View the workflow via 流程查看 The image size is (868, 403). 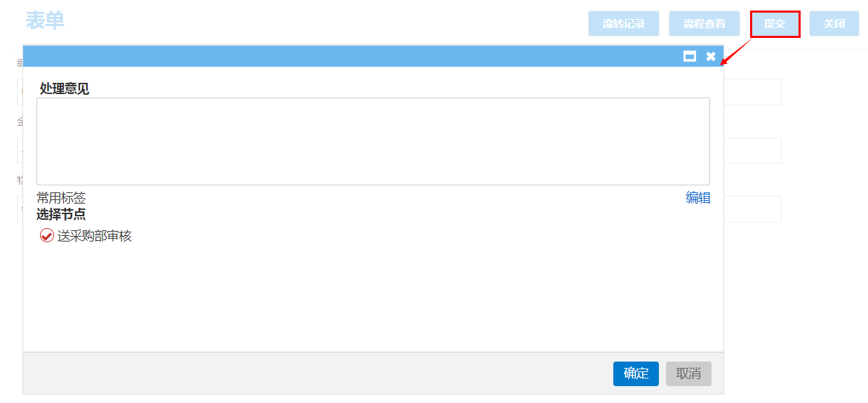click(x=705, y=24)
